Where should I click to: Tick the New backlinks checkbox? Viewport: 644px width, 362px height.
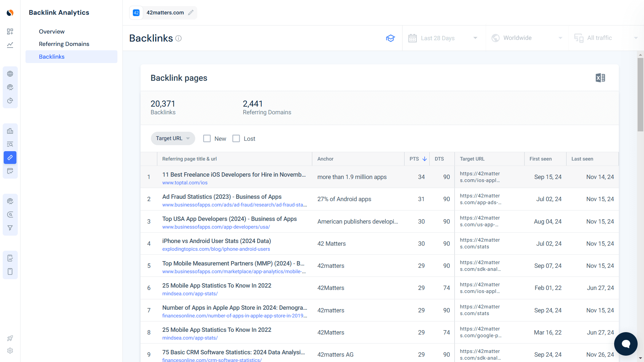(207, 138)
